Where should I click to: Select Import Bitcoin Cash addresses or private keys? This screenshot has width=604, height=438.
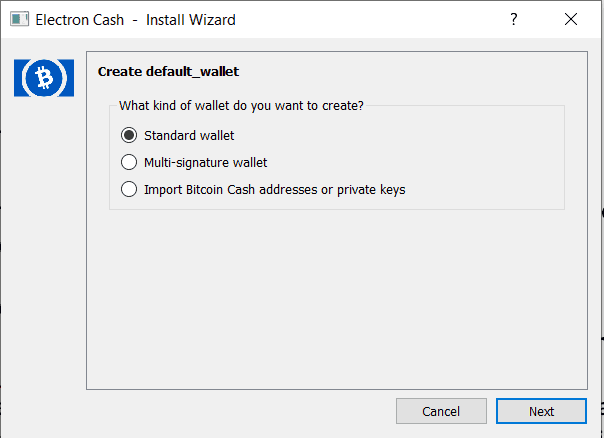[x=128, y=189]
